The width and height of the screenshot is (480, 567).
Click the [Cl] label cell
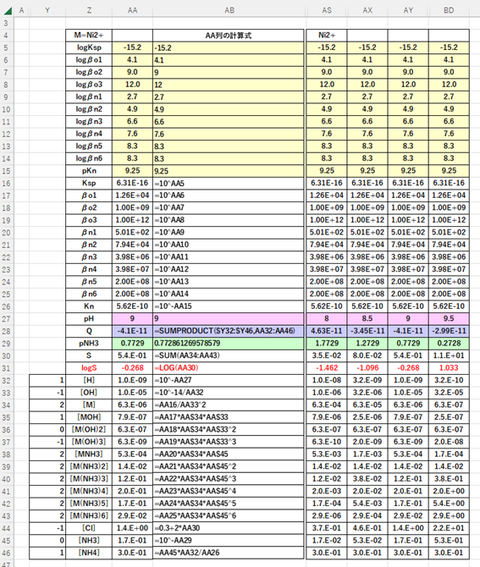[x=89, y=528]
